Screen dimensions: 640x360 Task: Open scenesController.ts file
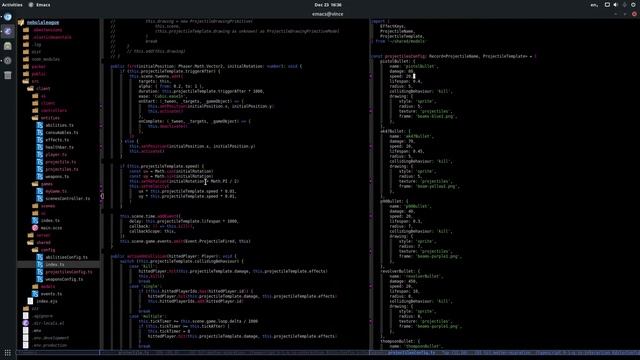pos(68,198)
